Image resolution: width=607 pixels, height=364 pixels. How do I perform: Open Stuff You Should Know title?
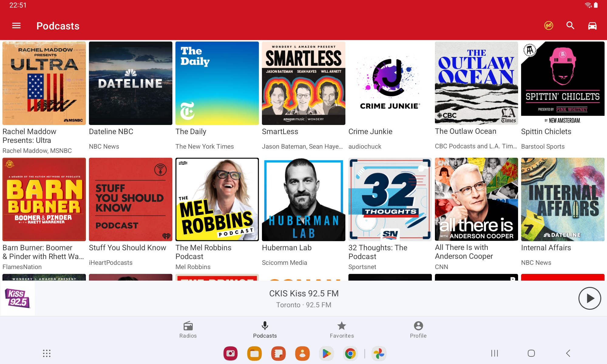[127, 248]
